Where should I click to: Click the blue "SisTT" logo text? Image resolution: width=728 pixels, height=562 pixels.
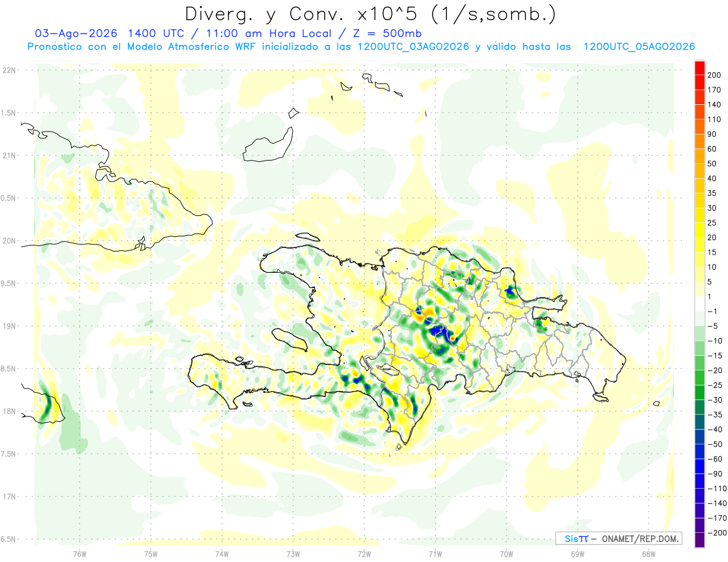tap(576, 538)
